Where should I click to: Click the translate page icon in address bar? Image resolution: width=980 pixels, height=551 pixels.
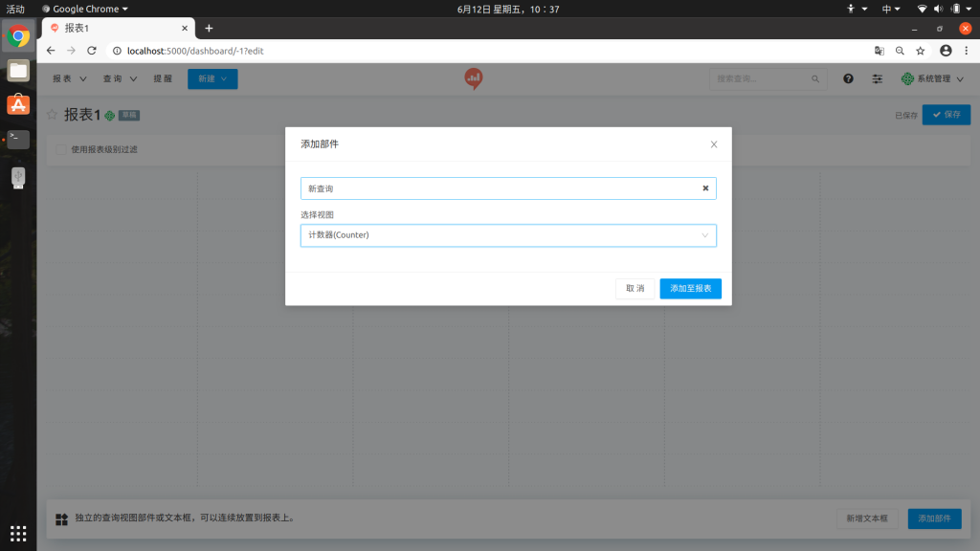pyautogui.click(x=879, y=51)
